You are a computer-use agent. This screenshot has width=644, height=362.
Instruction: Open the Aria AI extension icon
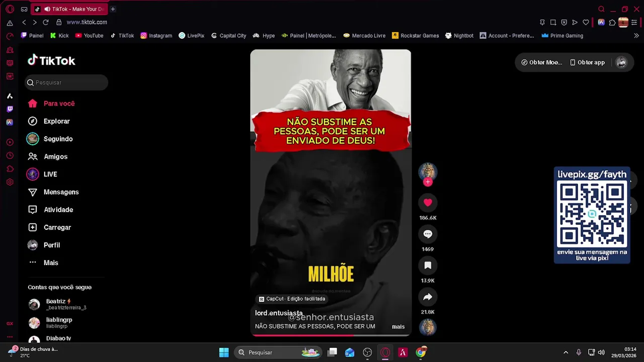601,22
